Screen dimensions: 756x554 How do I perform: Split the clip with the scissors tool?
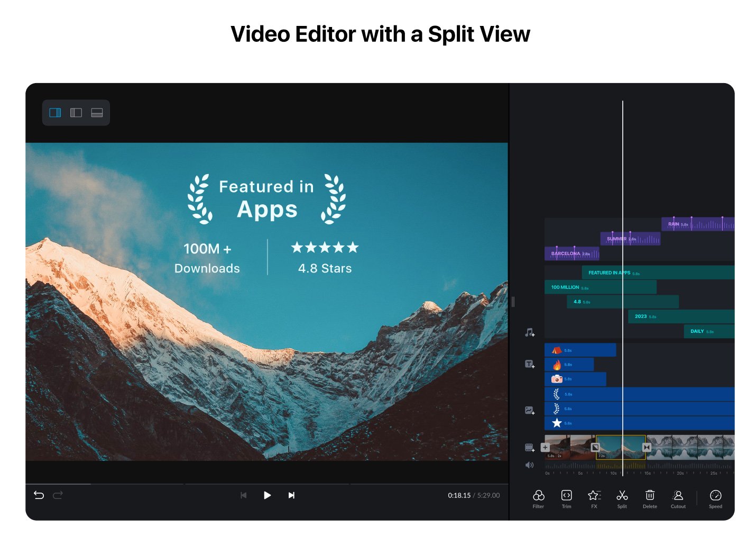[622, 496]
